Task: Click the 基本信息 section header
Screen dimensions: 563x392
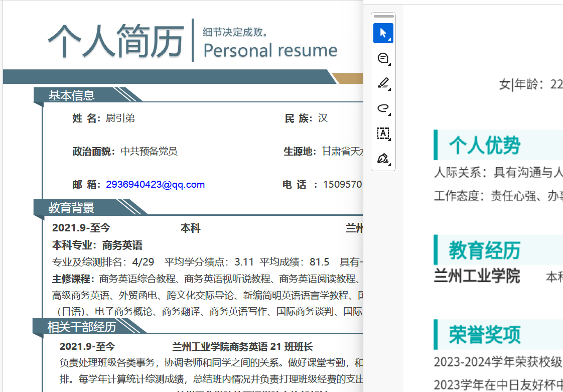Action: point(71,95)
